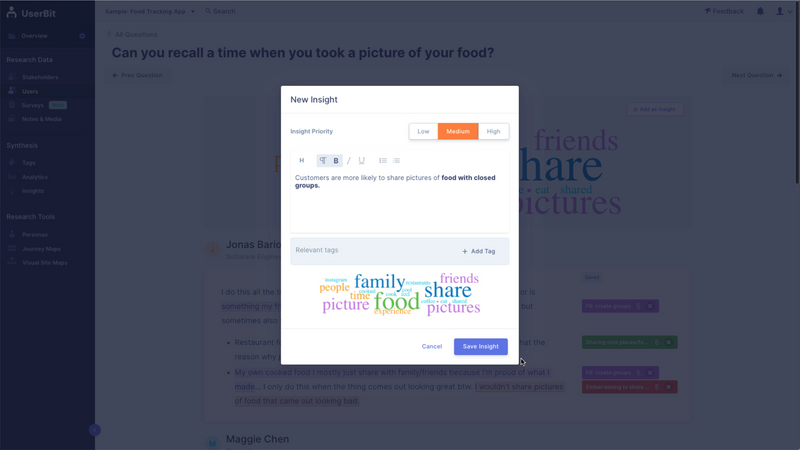Open the Sample: Food Tracking App project dropdown
Image resolution: width=800 pixels, height=450 pixels.
pos(149,11)
